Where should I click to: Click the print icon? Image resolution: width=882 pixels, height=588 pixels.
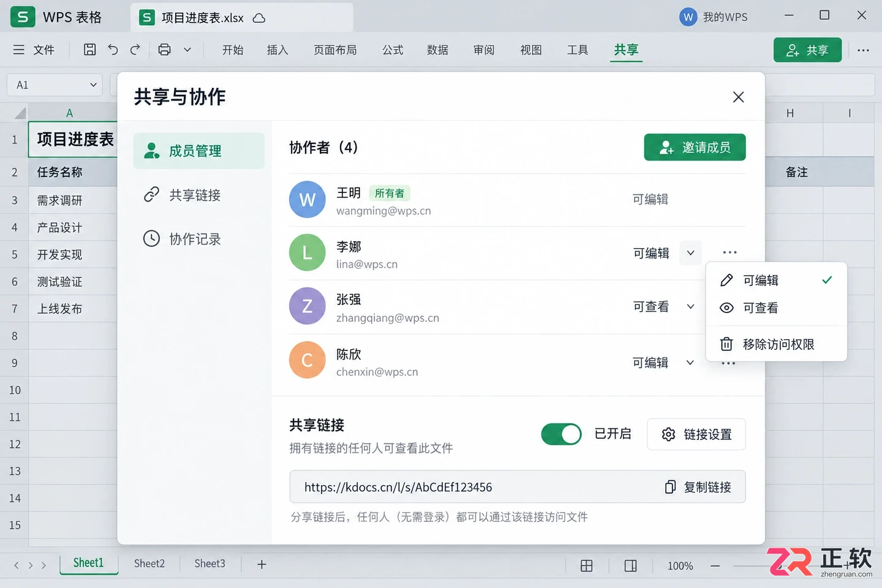(164, 50)
